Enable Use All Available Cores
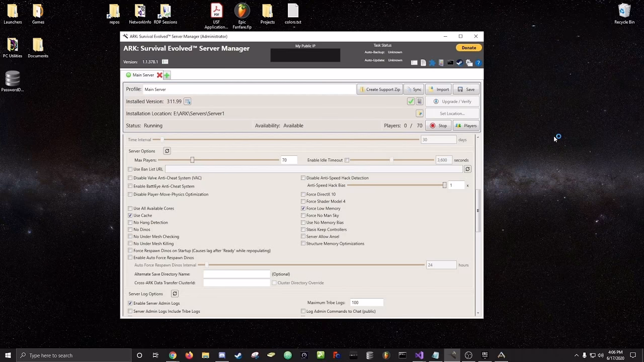 click(130, 209)
